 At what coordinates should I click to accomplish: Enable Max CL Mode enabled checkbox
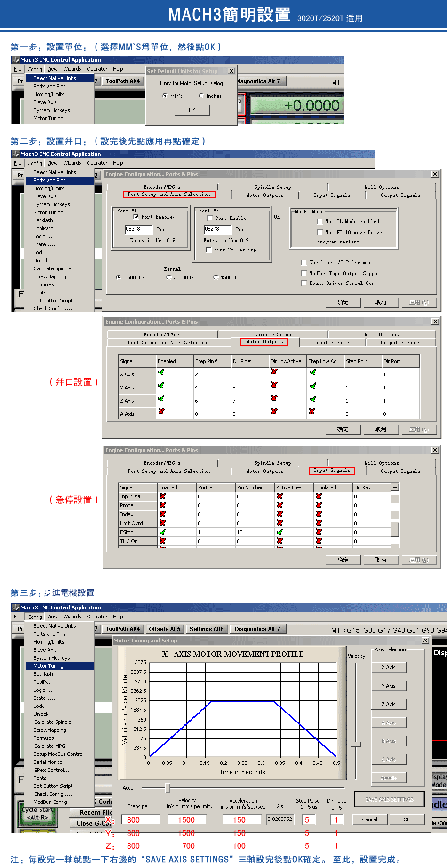pyautogui.click(x=320, y=221)
